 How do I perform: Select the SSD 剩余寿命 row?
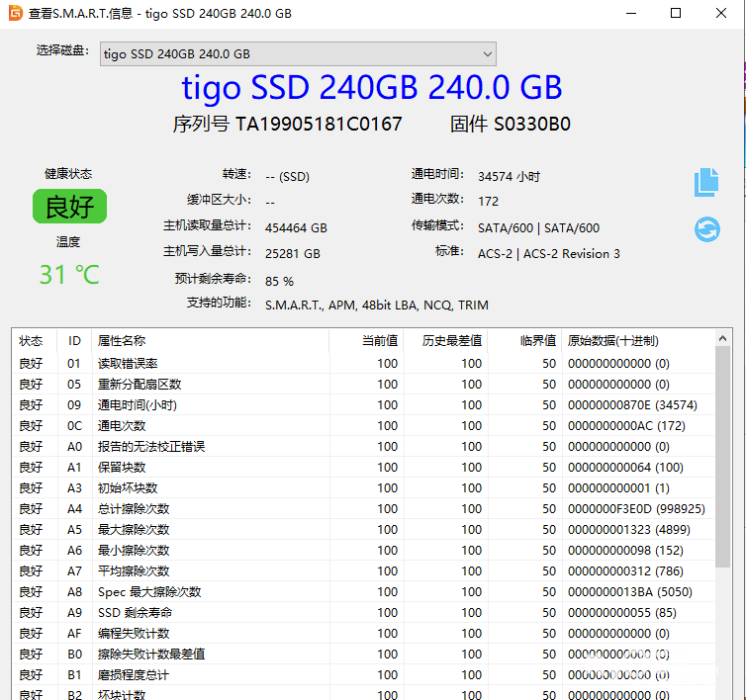[135, 612]
